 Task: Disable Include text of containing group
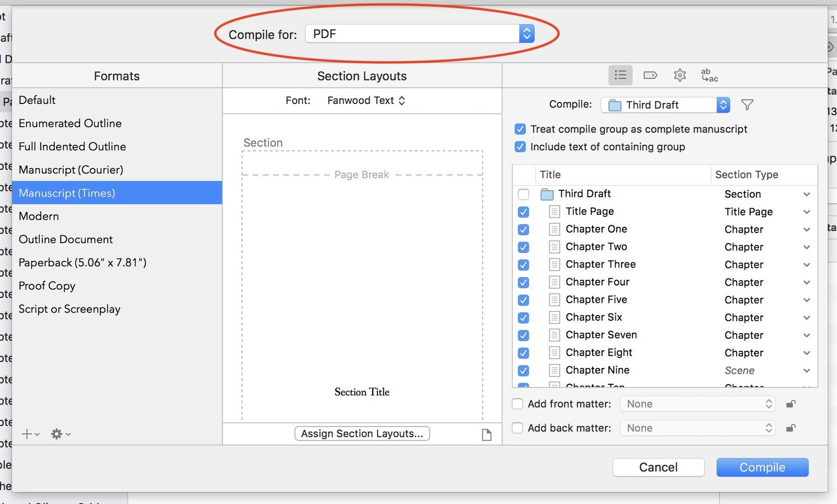519,147
